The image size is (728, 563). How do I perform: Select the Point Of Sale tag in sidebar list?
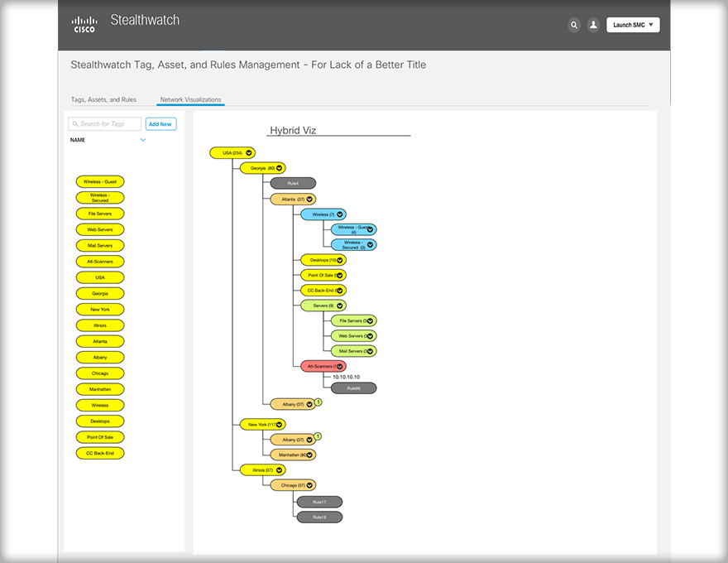click(100, 437)
